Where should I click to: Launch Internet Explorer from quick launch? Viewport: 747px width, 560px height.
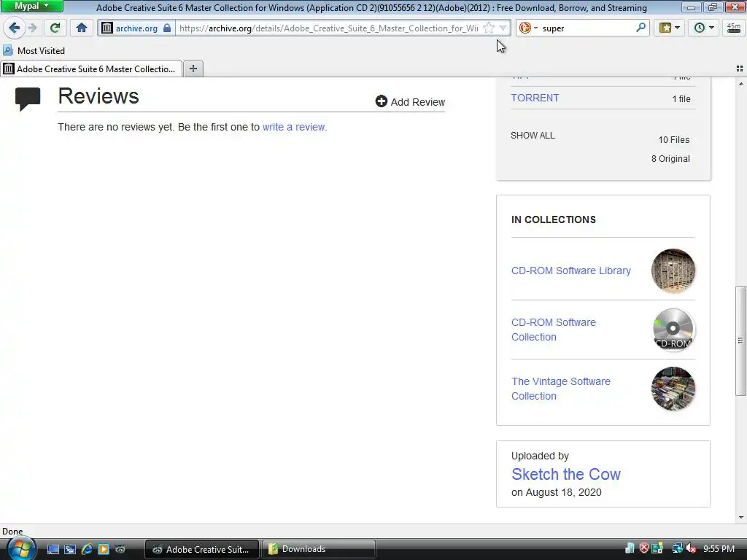click(x=87, y=549)
